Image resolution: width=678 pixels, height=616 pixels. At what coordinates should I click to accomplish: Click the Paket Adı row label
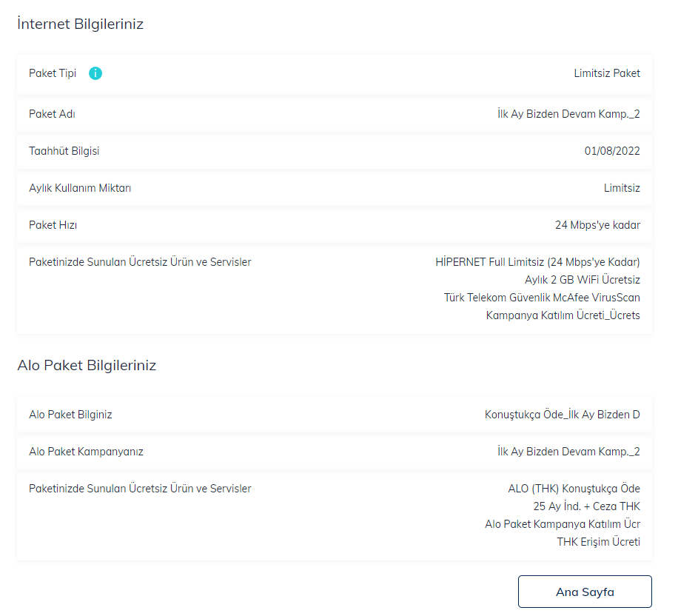(52, 114)
